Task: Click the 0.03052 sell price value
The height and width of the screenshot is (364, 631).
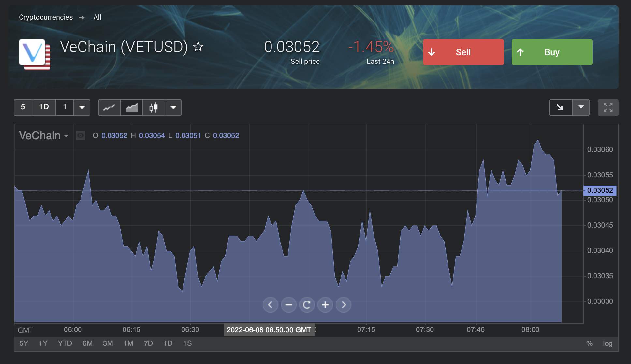Action: pyautogui.click(x=292, y=47)
